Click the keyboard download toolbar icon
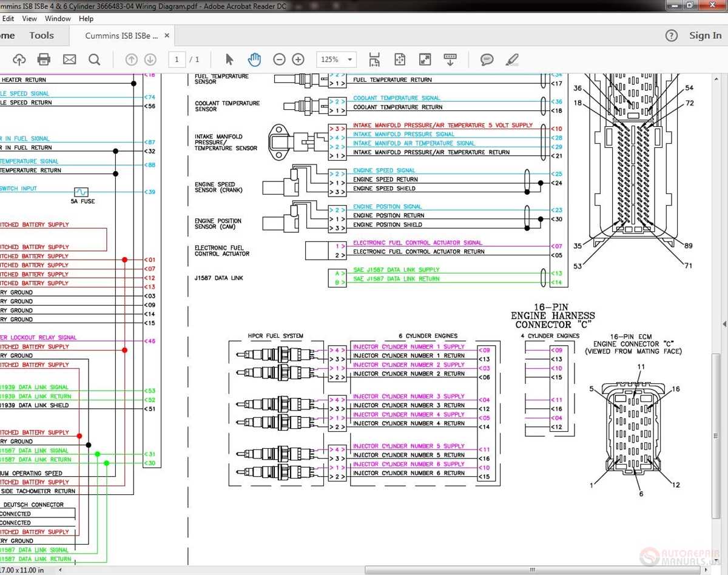Viewport: 728px width, 575px height. tap(450, 59)
